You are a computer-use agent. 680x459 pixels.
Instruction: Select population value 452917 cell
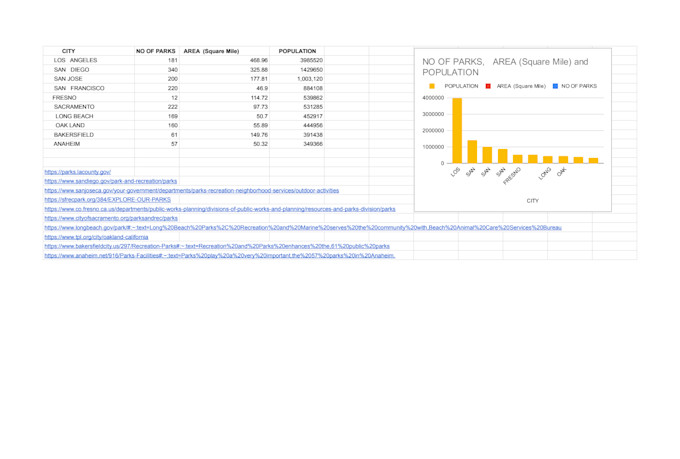click(297, 116)
